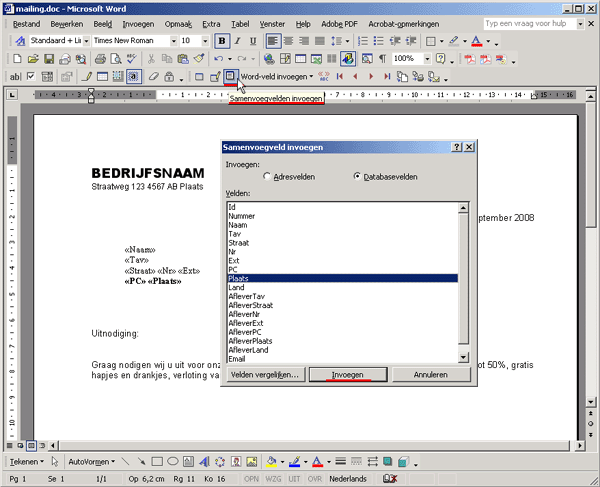The width and height of the screenshot is (600, 487).
Task: Insert WordArt from the drawing toolbar
Action: [x=204, y=461]
